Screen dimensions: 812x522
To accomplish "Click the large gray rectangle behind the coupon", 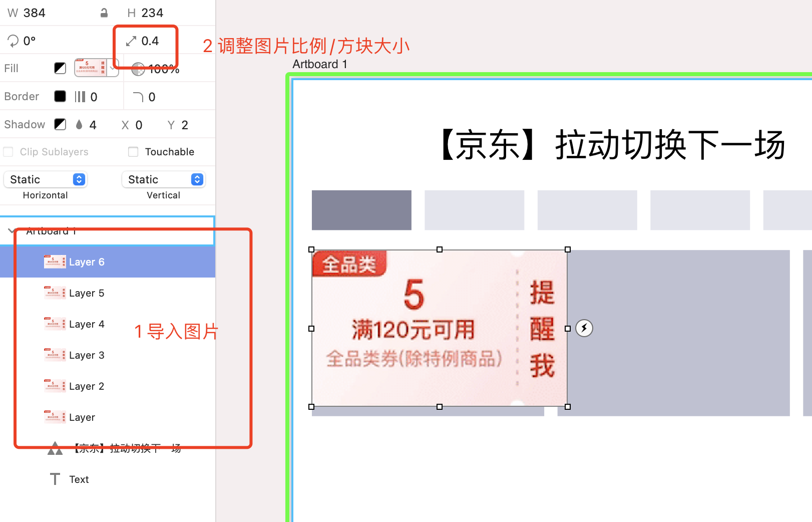I will coord(678,333).
